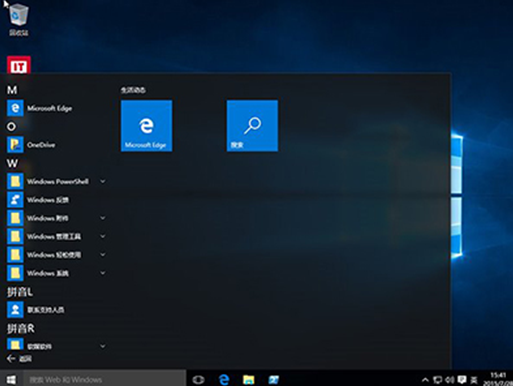Open the Windows 附件 folder entry

click(56, 218)
